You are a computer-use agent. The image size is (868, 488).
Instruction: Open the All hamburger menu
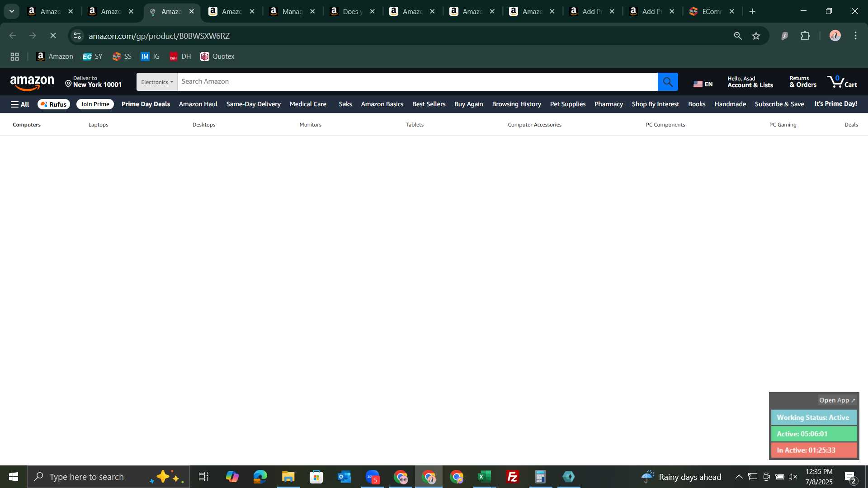pyautogui.click(x=20, y=104)
